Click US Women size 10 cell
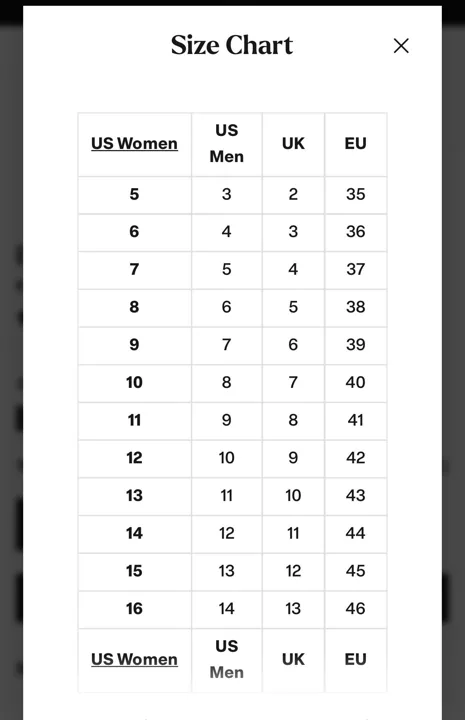Viewport: 465px width, 720px height. 134,383
